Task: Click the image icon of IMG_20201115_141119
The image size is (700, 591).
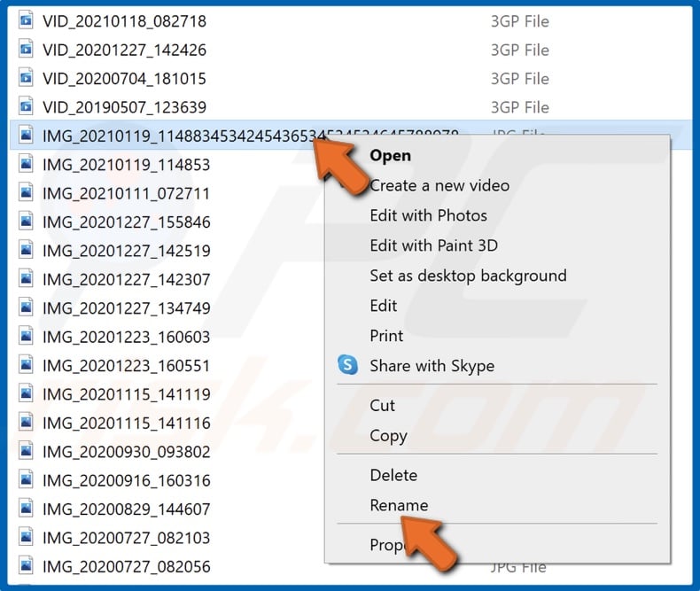Action: 26,393
